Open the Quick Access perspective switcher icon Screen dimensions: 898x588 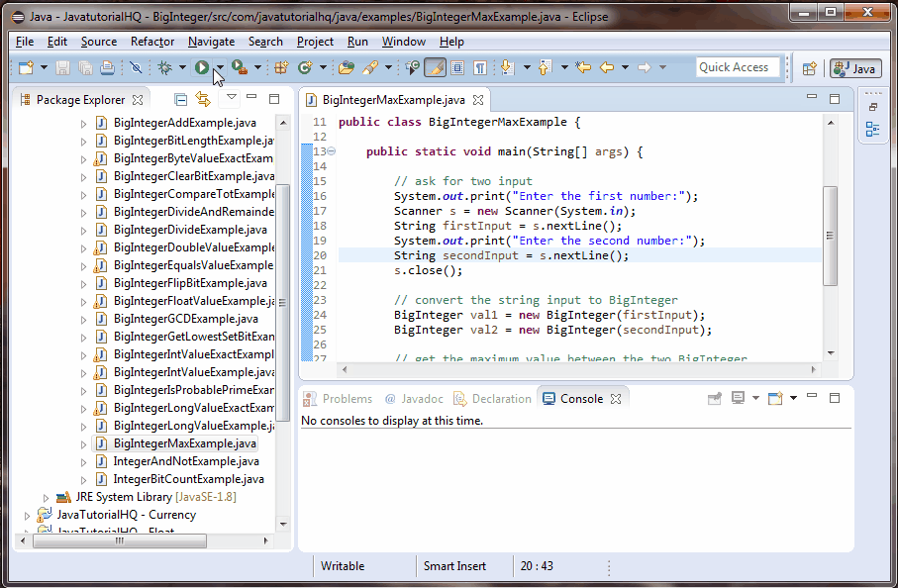pos(810,68)
